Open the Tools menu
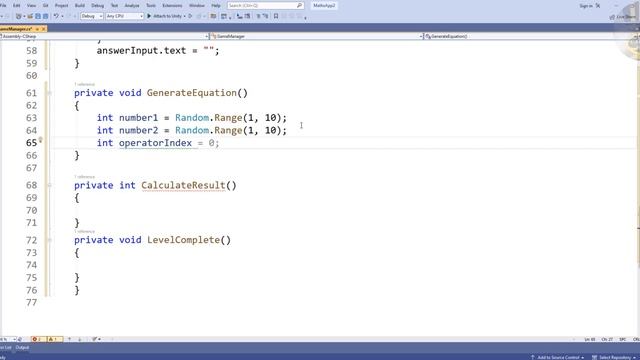 tap(151, 6)
